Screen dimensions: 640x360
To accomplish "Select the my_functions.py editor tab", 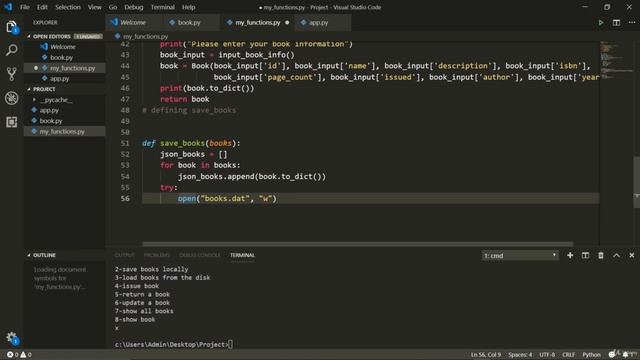I will pos(258,22).
